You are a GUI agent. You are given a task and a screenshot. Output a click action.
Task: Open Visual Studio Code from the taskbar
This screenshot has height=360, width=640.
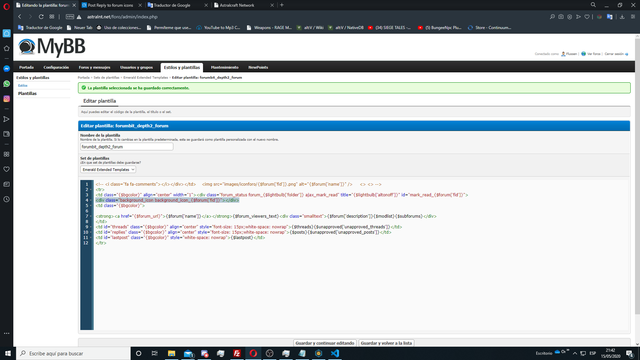coord(335,353)
